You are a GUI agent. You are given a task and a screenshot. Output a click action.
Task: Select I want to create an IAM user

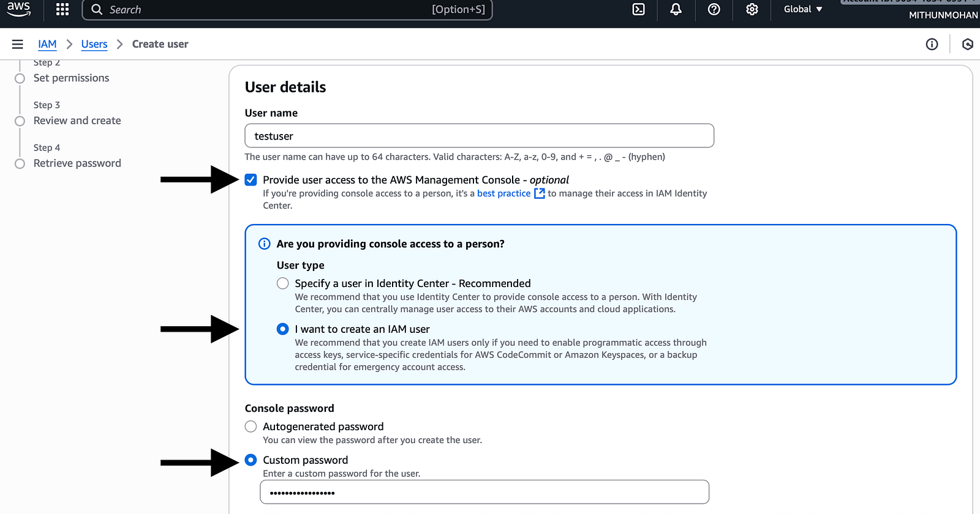(282, 329)
